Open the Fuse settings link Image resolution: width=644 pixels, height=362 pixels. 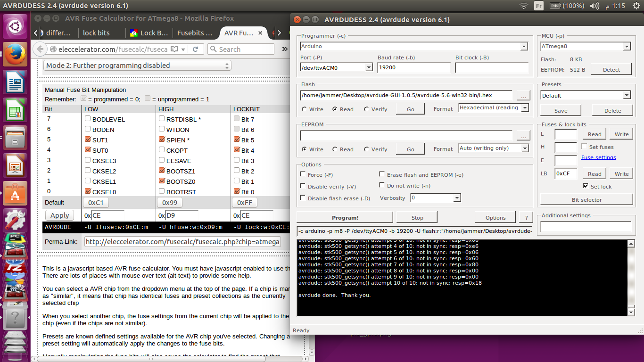click(598, 157)
